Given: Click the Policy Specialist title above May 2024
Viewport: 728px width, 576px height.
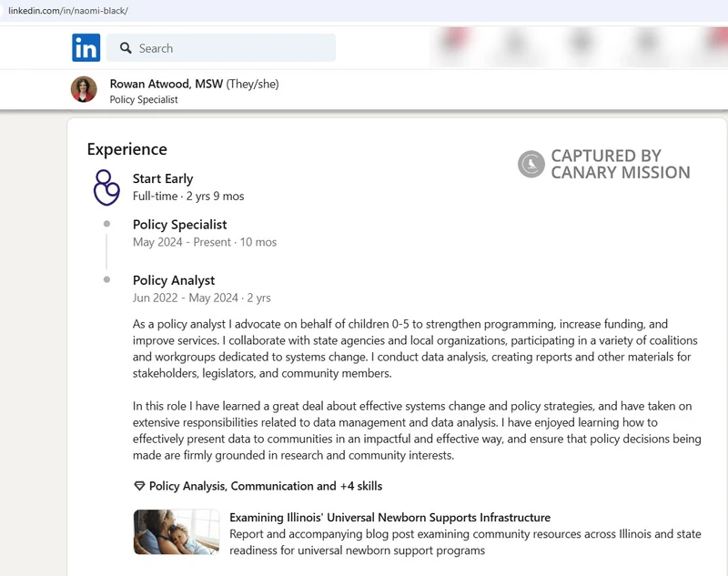Looking at the screenshot, I should pos(179,225).
